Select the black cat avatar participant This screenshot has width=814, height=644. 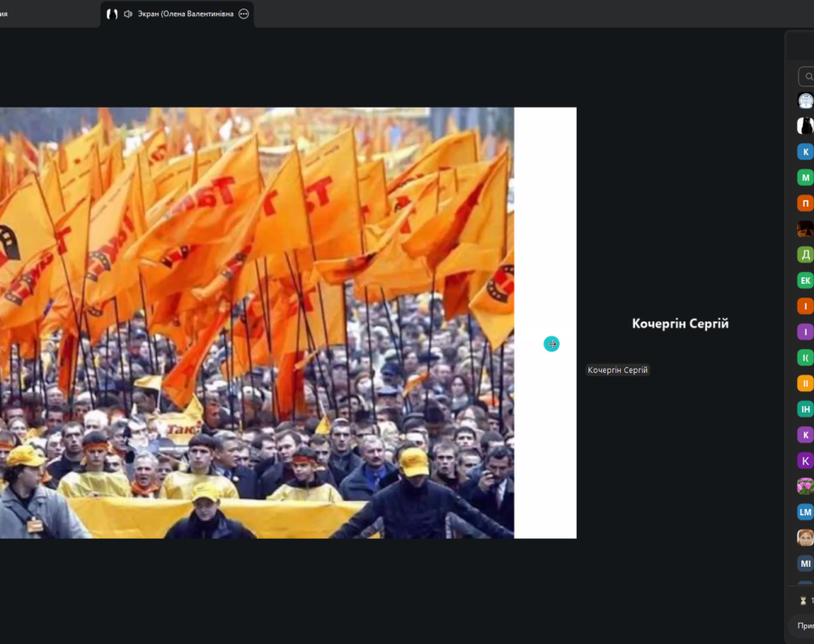tap(806, 125)
